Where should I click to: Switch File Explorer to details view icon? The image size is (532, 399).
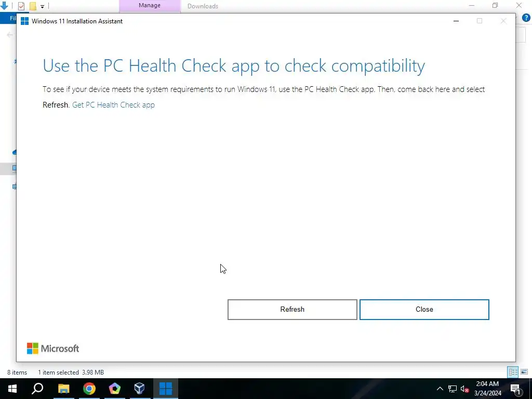(512, 372)
